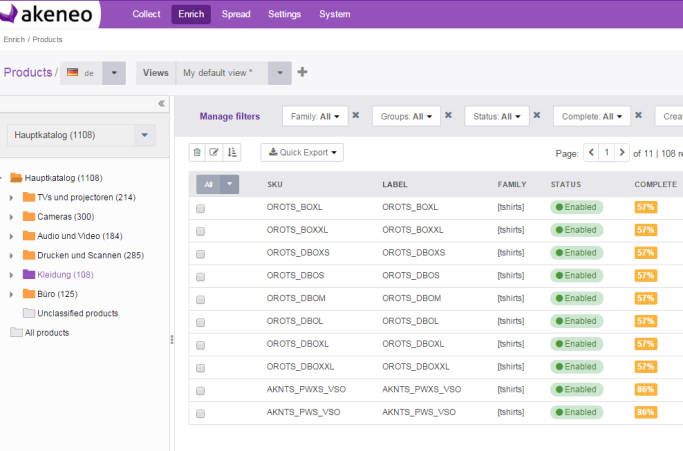683x451 pixels.
Task: Click the SKU cell OROTS_BOXL
Action: (294, 207)
